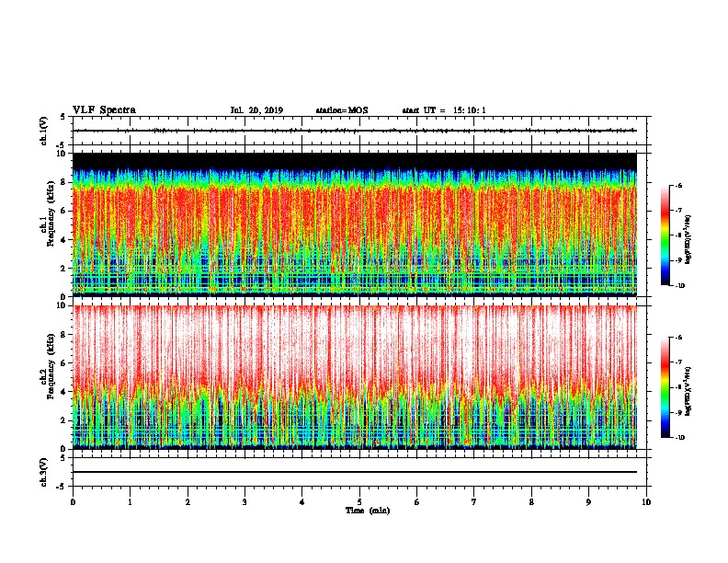This screenshot has width=728, height=563.
Task: Click the "ch.1(V)" waveform axis label
Action: 43,131
